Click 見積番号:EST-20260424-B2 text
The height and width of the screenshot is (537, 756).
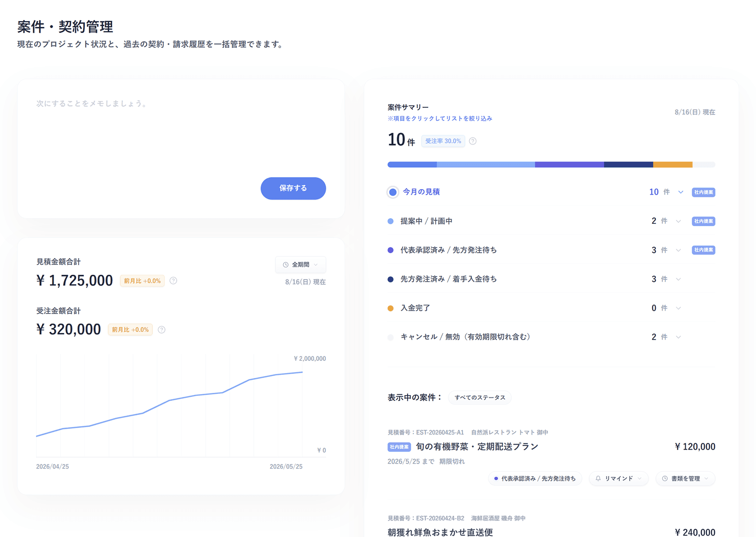[x=426, y=519]
